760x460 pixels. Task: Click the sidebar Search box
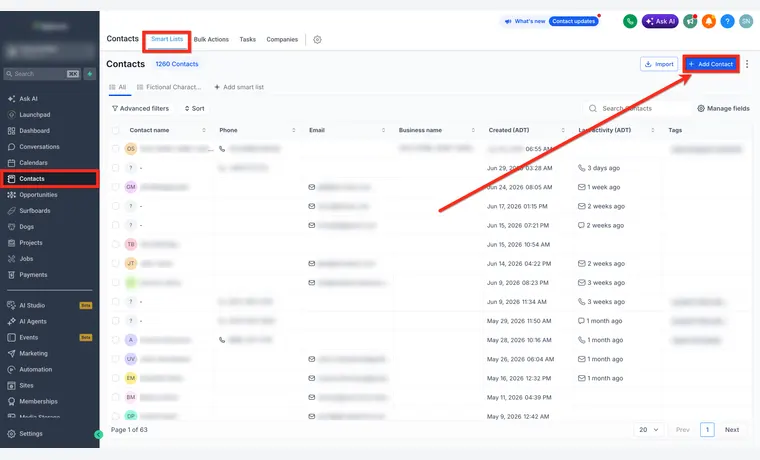(42, 74)
